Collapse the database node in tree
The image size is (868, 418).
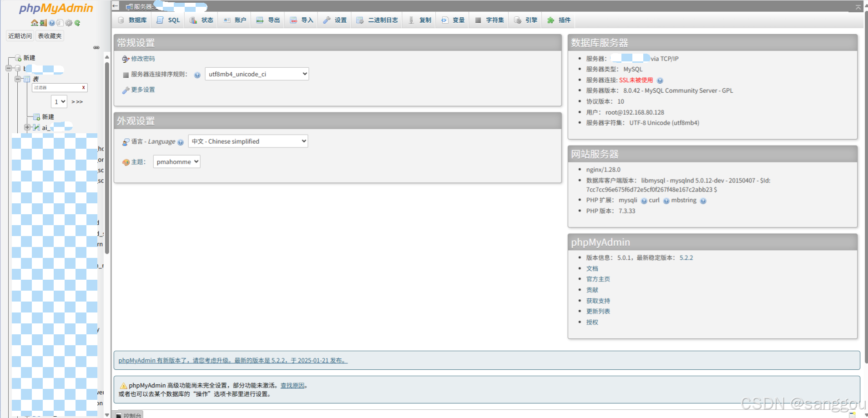9,68
